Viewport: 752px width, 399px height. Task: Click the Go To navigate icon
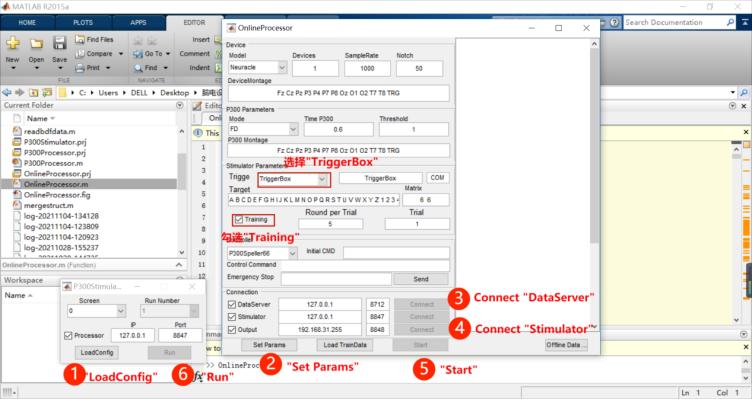click(138, 54)
